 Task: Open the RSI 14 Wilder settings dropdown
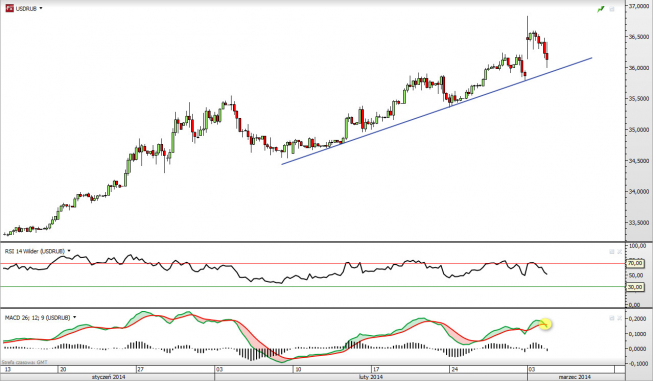pyautogui.click(x=69, y=251)
